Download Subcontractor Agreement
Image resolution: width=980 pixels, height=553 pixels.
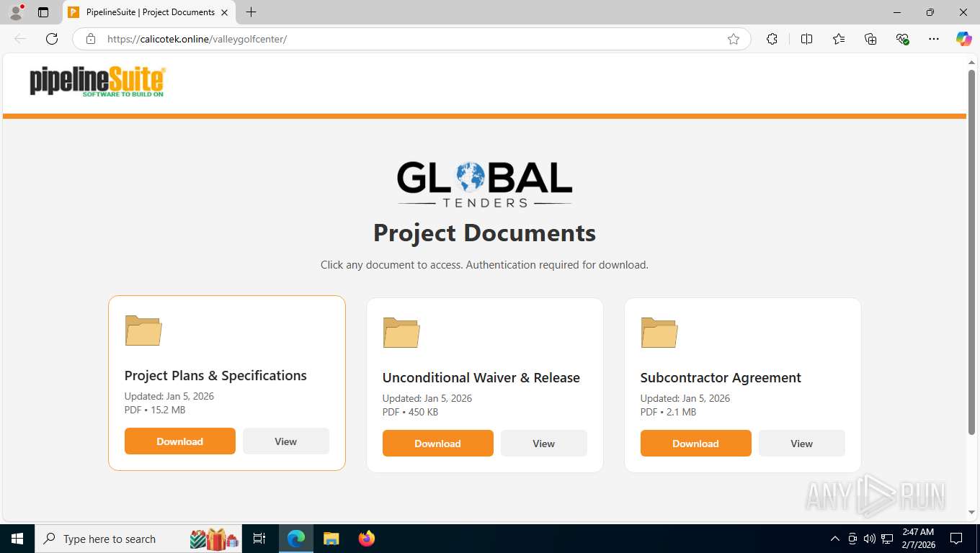(x=696, y=444)
